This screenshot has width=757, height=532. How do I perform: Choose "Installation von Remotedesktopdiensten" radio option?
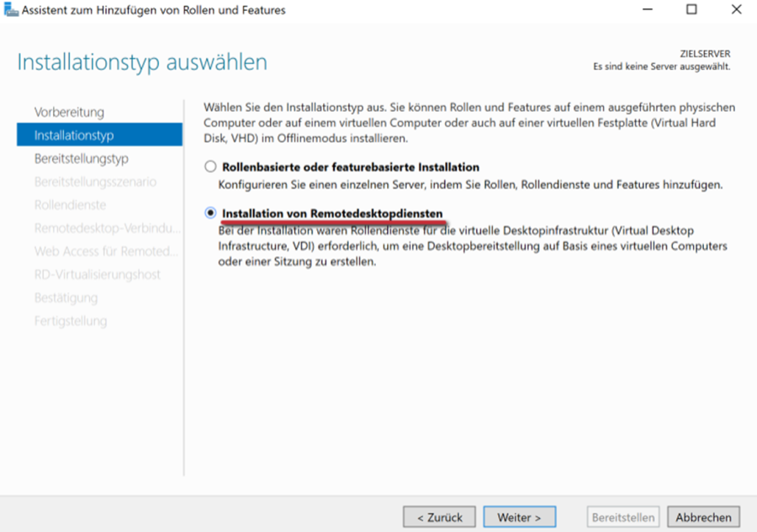210,213
